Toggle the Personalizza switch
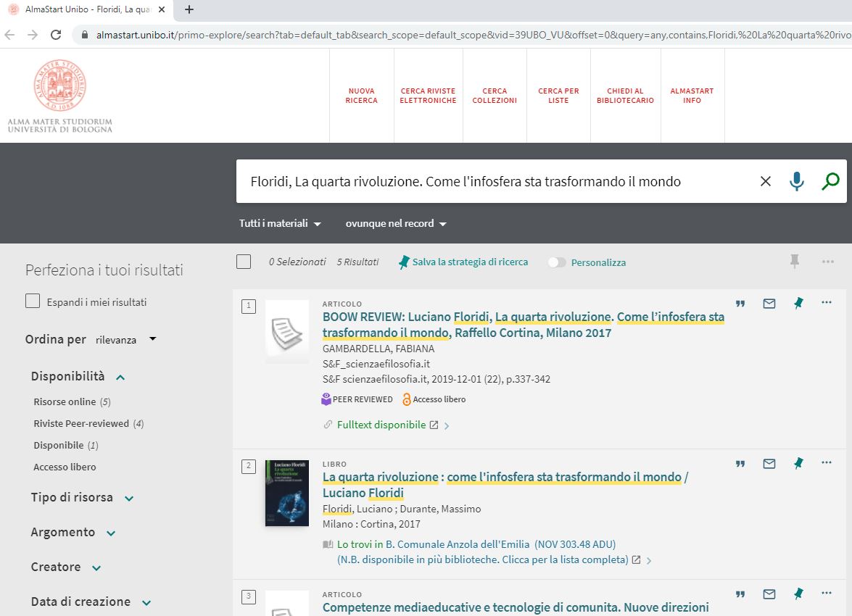The width and height of the screenshot is (852, 616). point(556,262)
